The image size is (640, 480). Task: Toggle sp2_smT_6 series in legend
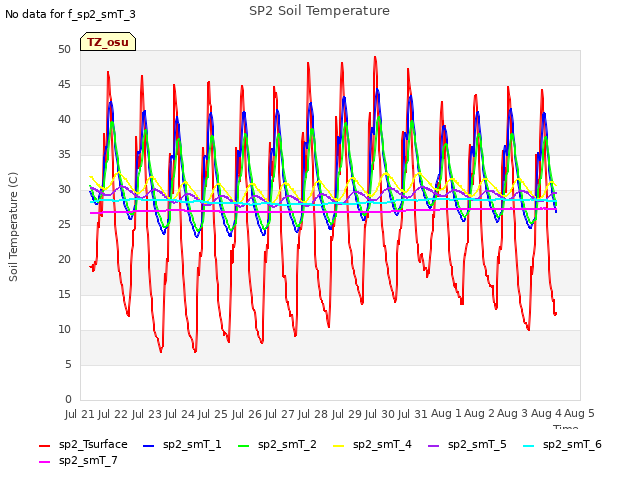pyautogui.click(x=562, y=444)
